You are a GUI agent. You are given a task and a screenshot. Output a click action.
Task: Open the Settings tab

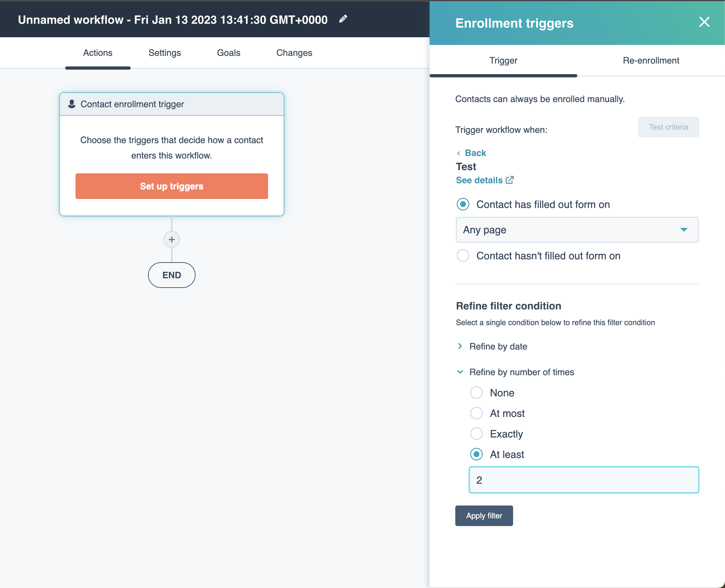[165, 53]
